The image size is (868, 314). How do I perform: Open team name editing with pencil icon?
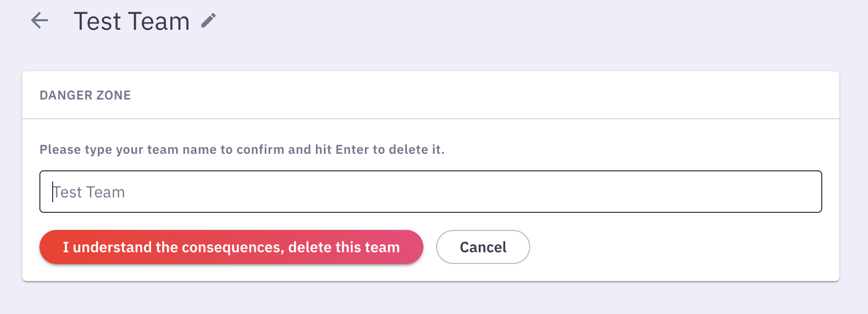point(208,21)
